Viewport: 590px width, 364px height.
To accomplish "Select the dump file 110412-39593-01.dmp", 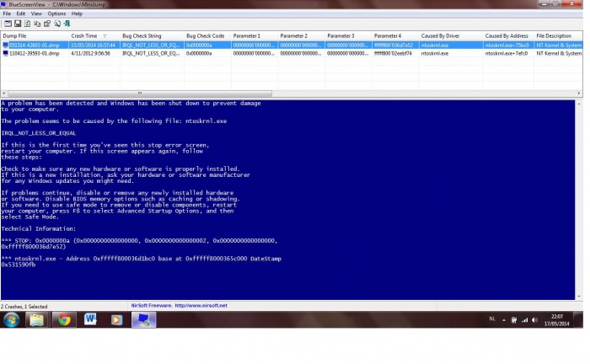I will pos(35,53).
